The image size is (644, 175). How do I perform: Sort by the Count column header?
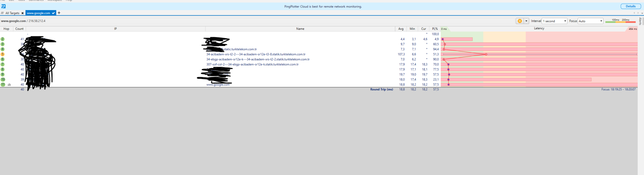click(x=19, y=29)
